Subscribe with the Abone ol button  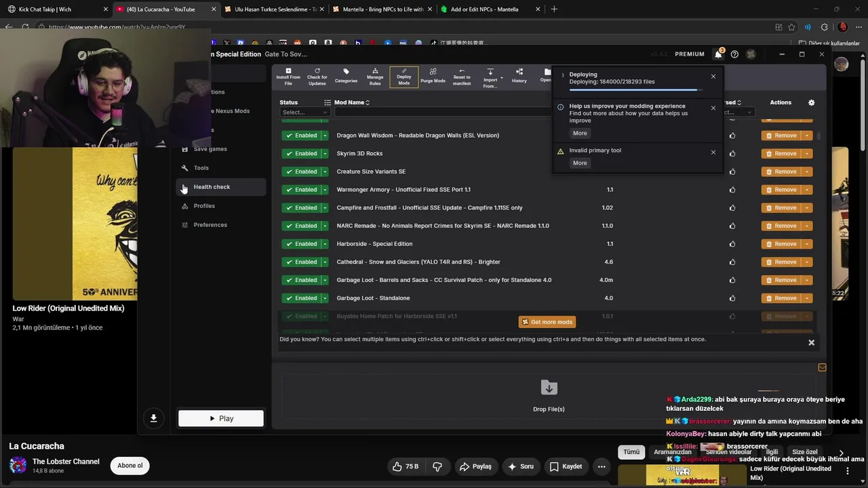coord(130,466)
